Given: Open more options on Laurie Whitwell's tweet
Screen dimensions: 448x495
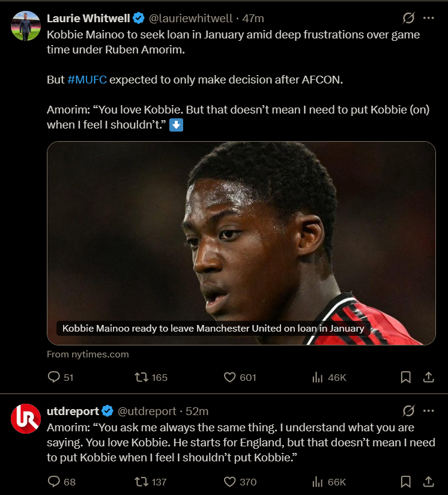Looking at the screenshot, I should tap(428, 18).
